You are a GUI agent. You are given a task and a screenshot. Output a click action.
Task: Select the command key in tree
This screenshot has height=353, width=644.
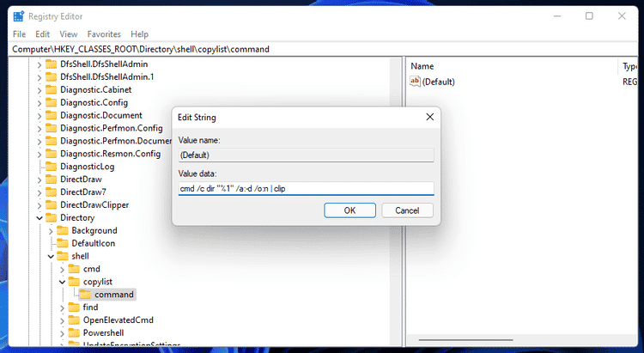click(x=113, y=295)
